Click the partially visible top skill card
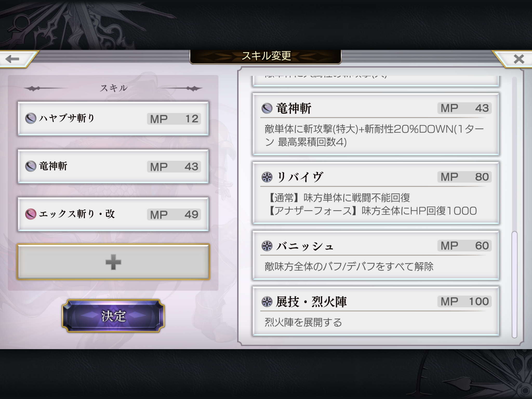The width and height of the screenshot is (532, 399). coord(376,81)
